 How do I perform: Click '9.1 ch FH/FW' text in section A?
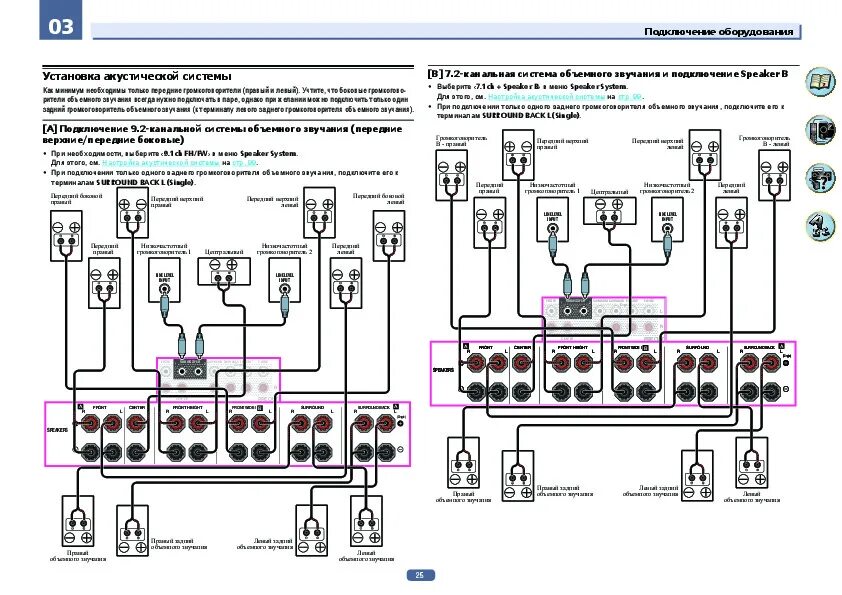pyautogui.click(x=185, y=154)
